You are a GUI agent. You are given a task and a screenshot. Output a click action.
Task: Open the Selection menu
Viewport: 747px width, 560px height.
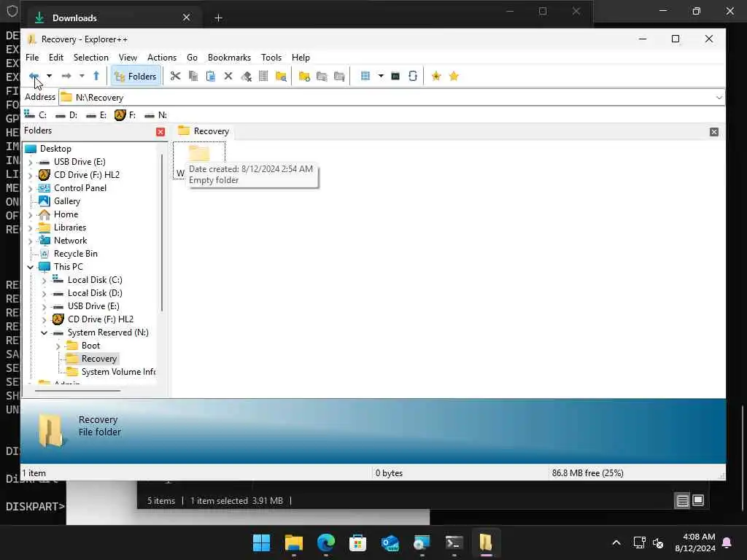[90, 57]
